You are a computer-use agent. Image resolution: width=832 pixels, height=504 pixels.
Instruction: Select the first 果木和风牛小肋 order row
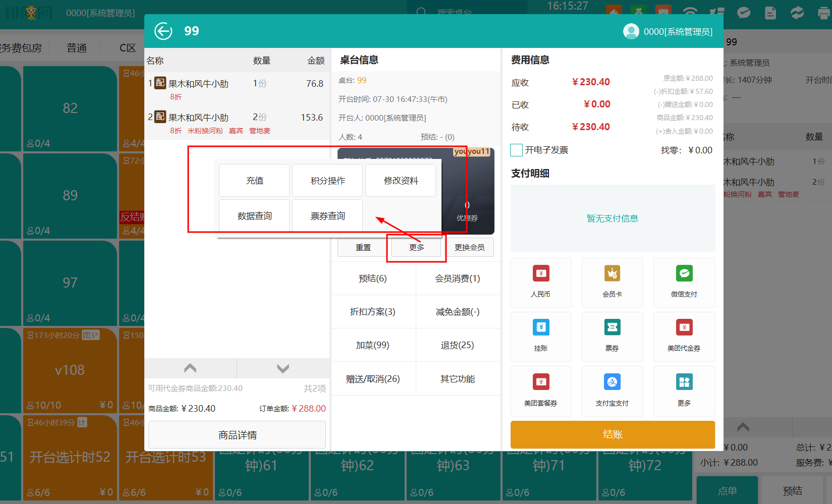(x=236, y=89)
